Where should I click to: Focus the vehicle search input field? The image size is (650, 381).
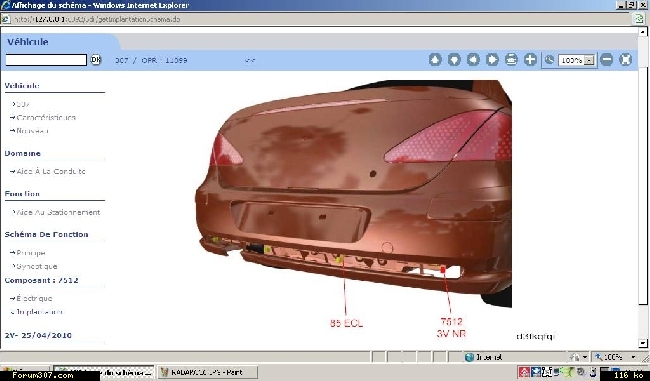[x=46, y=60]
